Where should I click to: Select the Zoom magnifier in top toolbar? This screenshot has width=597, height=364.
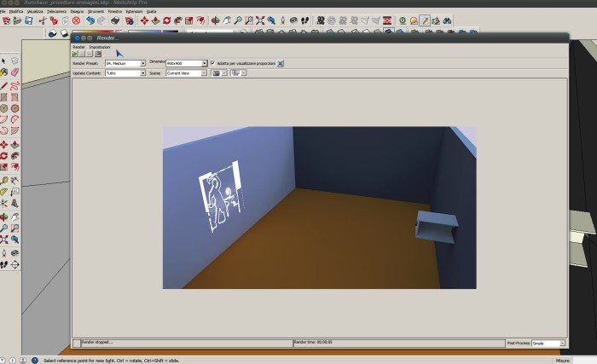(x=238, y=20)
